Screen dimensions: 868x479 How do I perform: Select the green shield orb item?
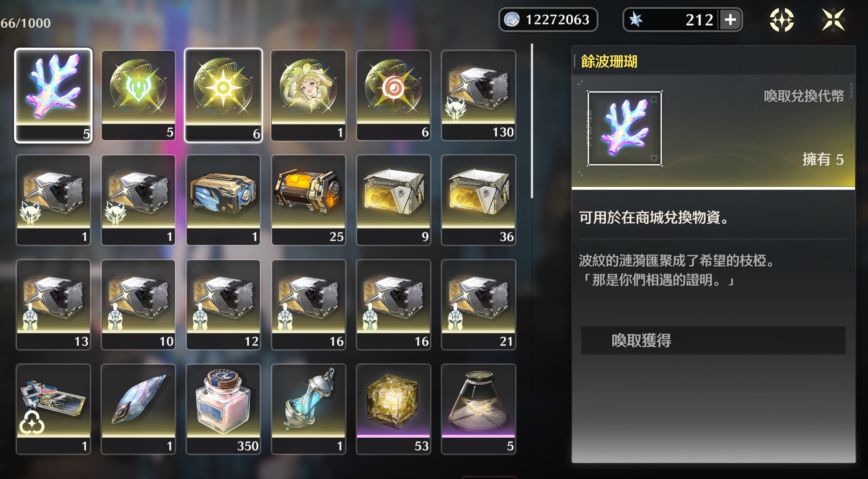point(139,95)
